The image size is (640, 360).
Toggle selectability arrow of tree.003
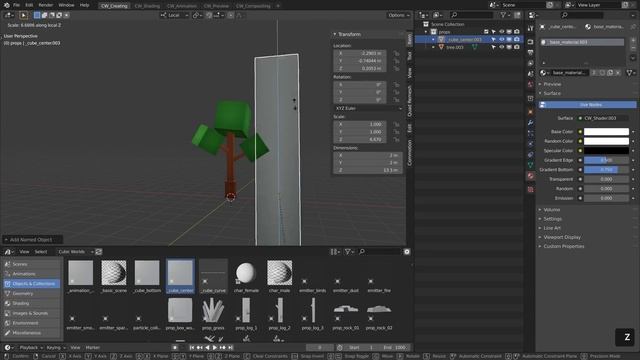pyautogui.click(x=494, y=47)
